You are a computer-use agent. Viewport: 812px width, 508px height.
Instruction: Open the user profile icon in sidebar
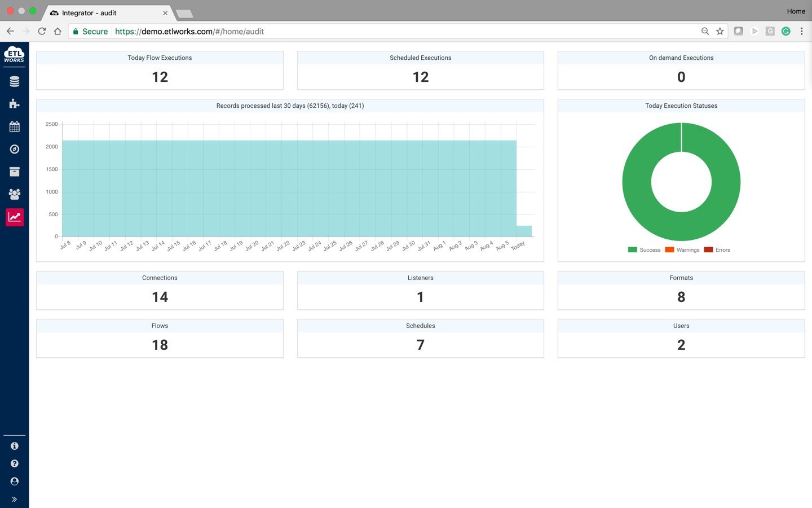15,481
